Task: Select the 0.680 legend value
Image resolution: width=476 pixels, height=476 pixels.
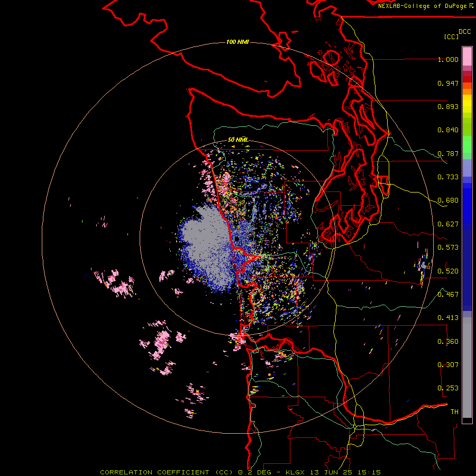Action: [x=448, y=200]
